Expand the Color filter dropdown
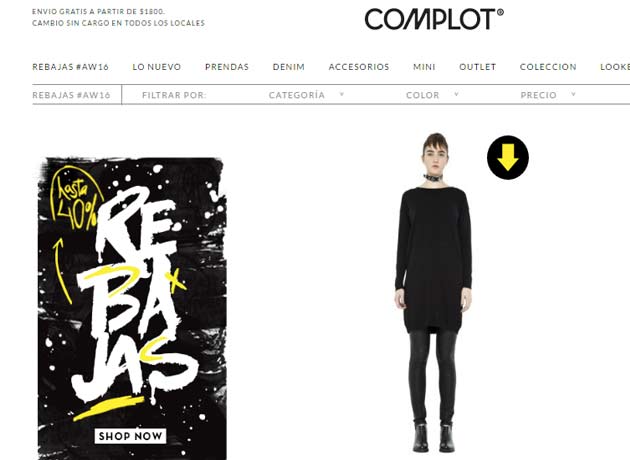630x460 pixels. click(x=432, y=95)
